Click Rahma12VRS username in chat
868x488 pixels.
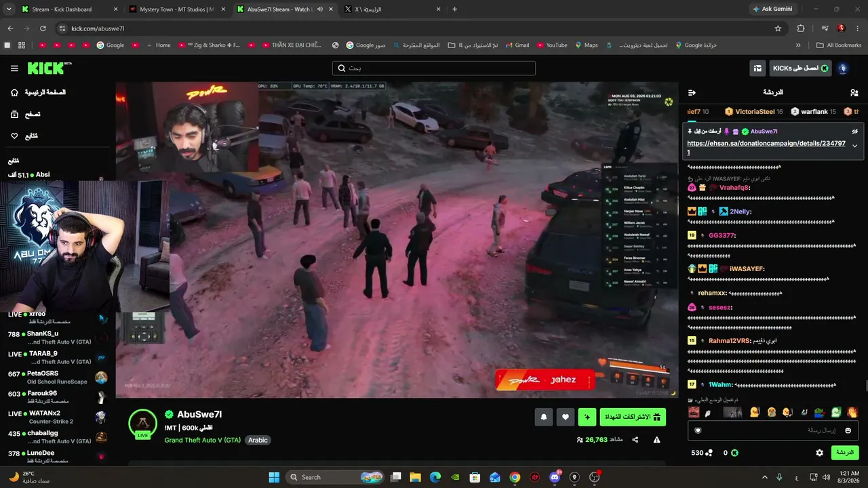coord(729,341)
